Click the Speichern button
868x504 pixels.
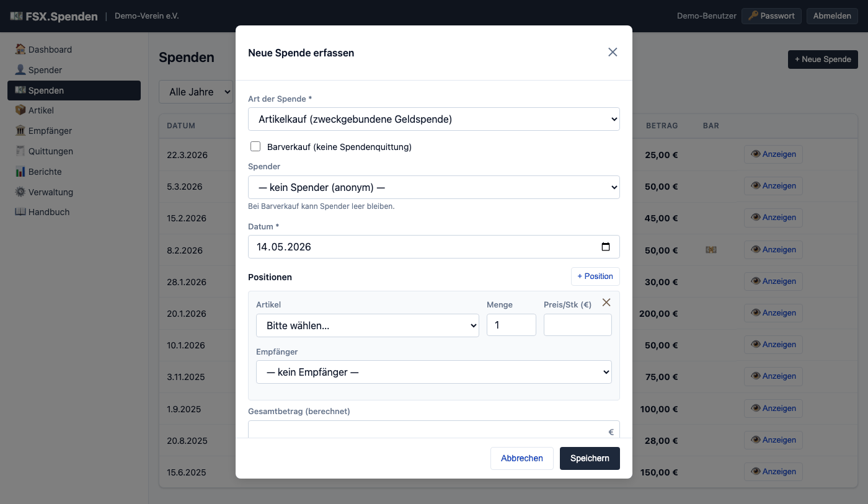pos(590,458)
